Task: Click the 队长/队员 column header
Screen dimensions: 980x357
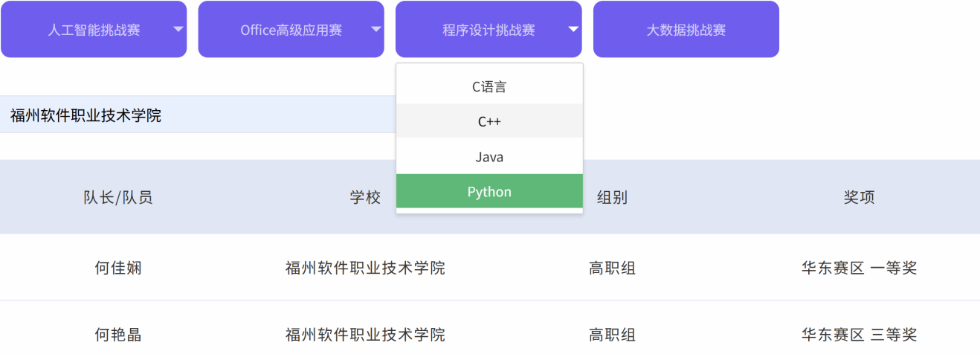Action: pos(118,197)
